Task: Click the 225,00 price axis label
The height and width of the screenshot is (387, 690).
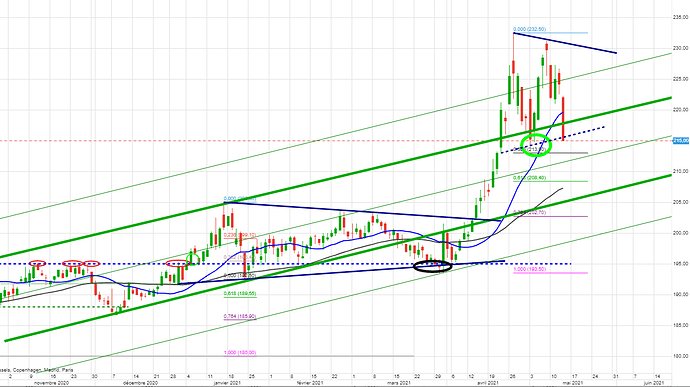Action: click(681, 79)
